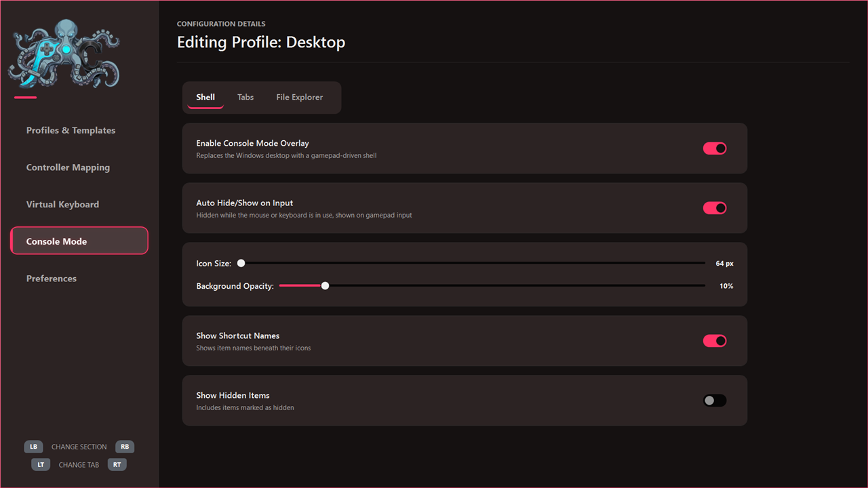Click the LB bumper badge

pos(33,447)
